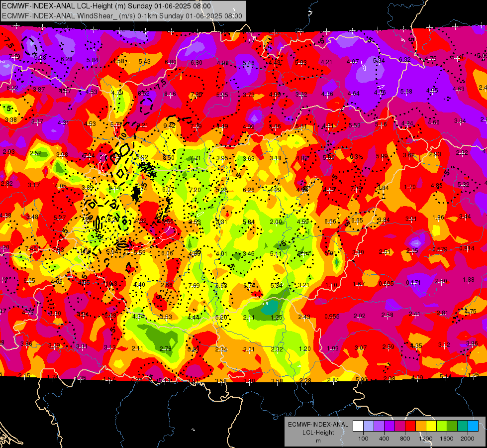Click the orange swatch left of 1200

(421, 426)
